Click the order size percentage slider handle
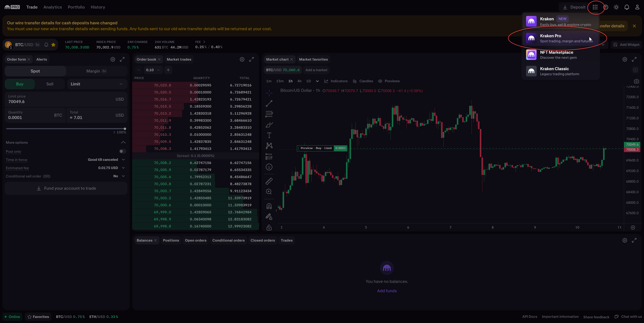The width and height of the screenshot is (644, 323). click(x=125, y=129)
